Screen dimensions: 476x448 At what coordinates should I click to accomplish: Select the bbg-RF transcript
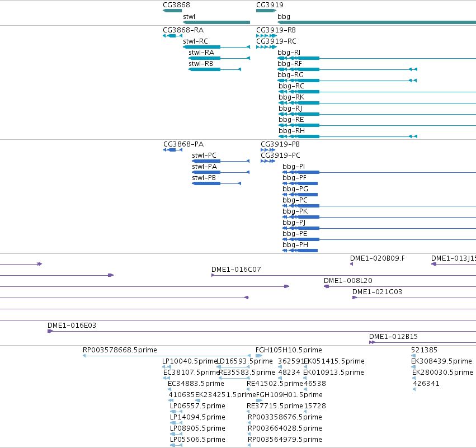347,69
